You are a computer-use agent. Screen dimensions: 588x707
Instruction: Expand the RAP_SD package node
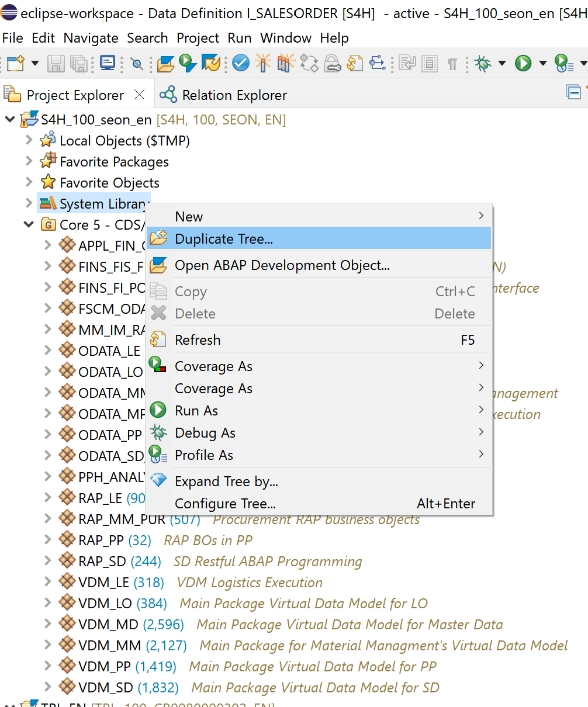coord(47,561)
